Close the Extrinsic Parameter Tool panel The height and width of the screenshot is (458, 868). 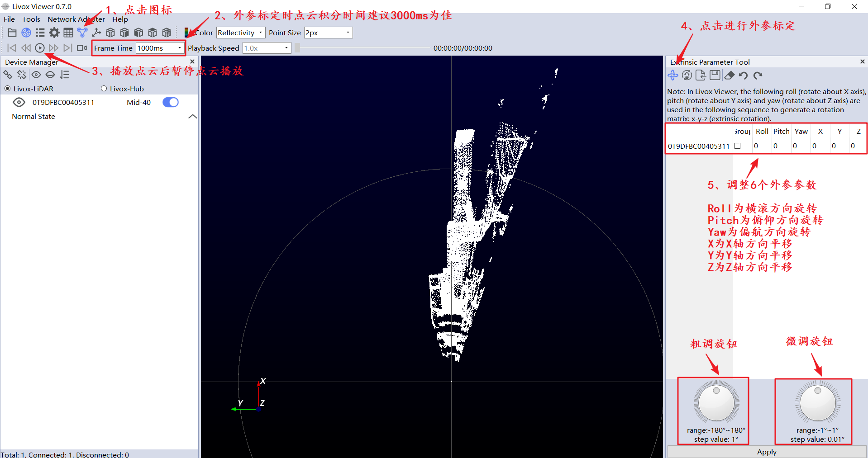coord(862,61)
